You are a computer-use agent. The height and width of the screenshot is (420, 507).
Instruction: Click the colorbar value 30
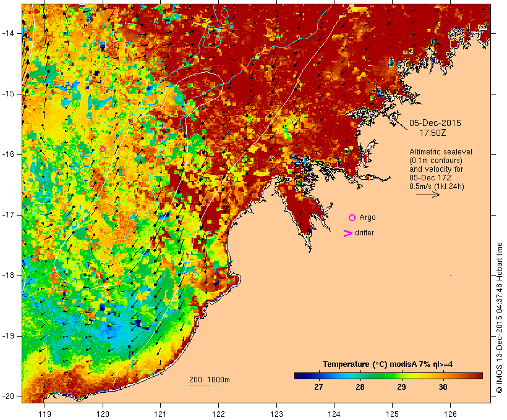tap(443, 387)
